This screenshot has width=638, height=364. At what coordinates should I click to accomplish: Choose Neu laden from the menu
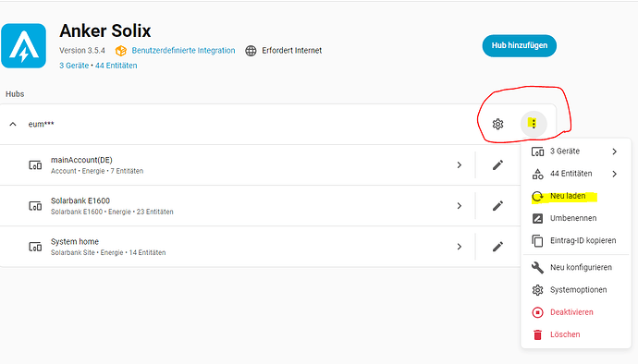coord(576,196)
